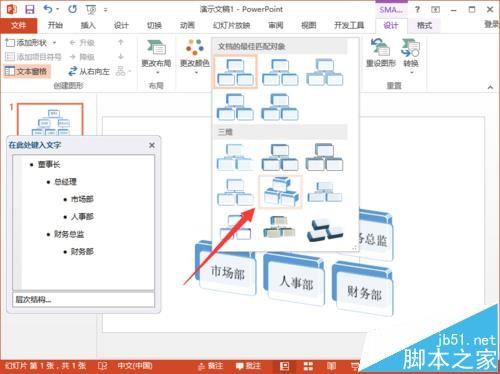
Task: Click 市场部 bullet in text pane
Action: tap(82, 199)
